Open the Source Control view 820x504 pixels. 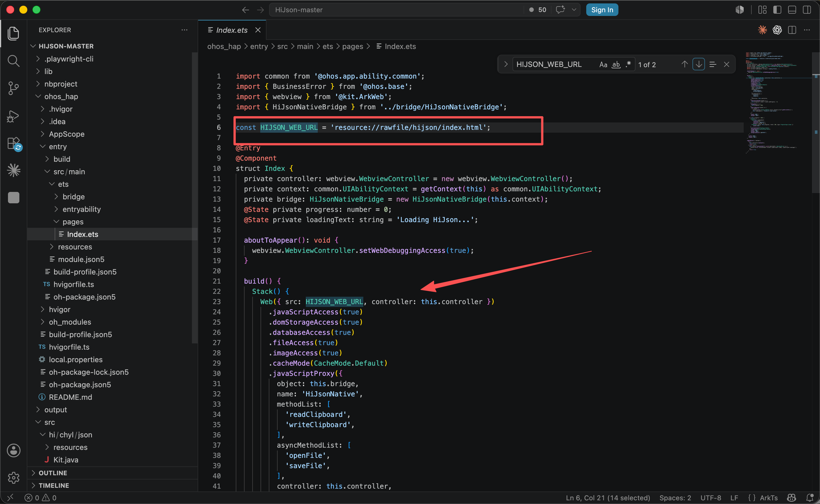(13, 88)
